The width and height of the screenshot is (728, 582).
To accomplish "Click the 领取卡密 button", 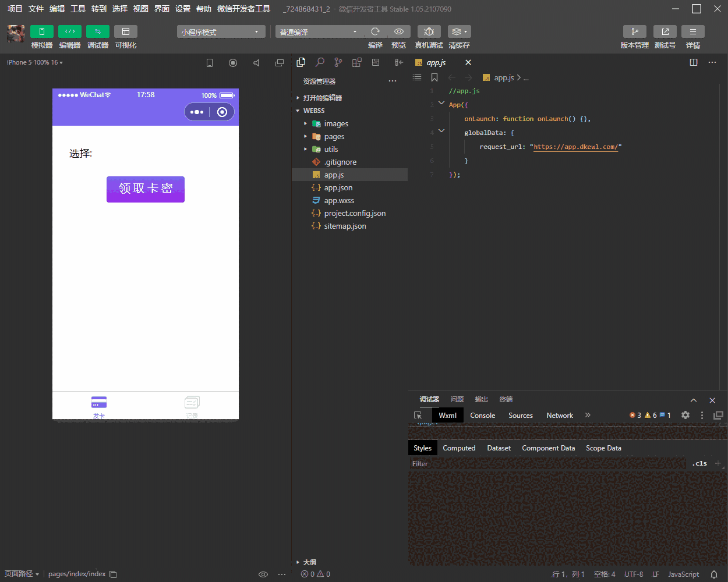I will 146,189.
